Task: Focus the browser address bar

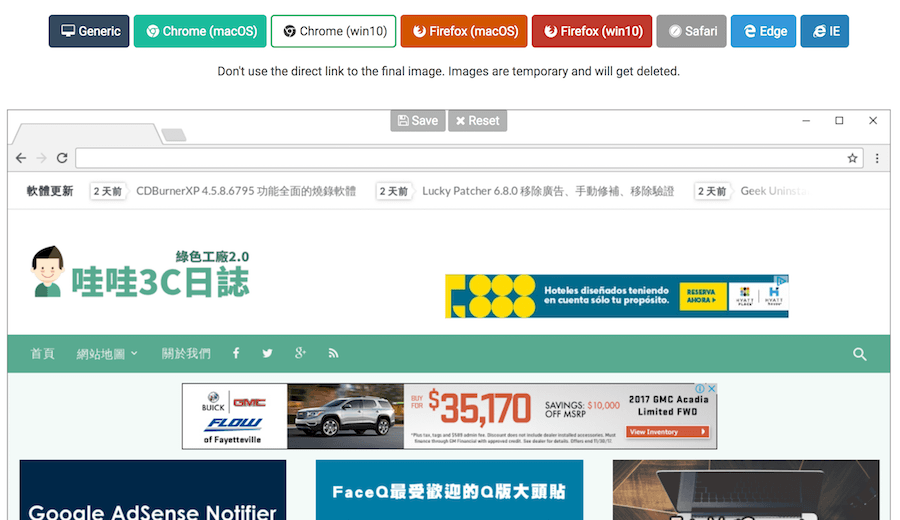Action: click(469, 158)
